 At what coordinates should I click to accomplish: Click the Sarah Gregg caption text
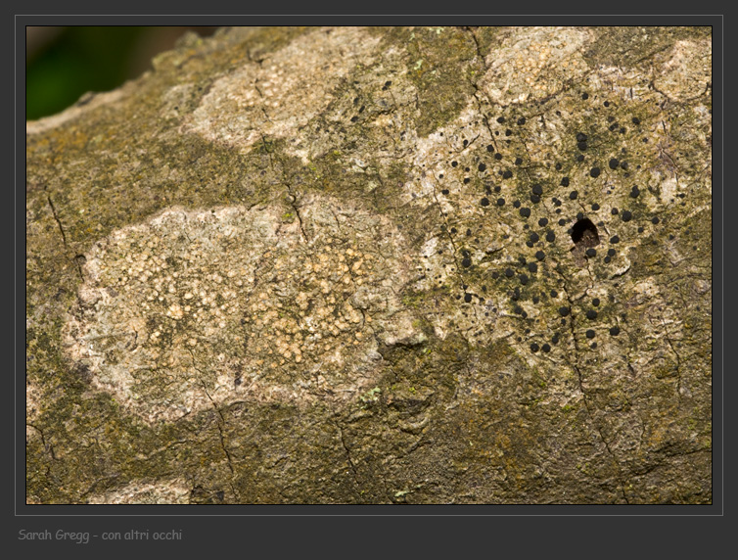56,536
